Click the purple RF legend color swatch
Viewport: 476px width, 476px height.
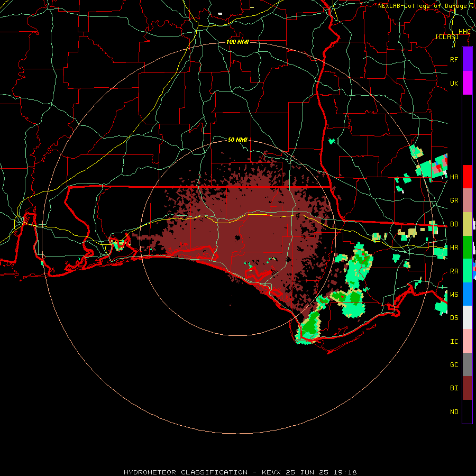(x=467, y=59)
